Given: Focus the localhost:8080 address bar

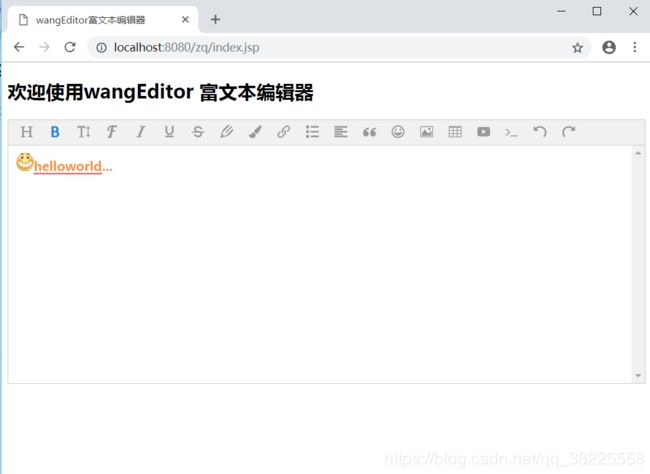Looking at the screenshot, I should (338, 48).
